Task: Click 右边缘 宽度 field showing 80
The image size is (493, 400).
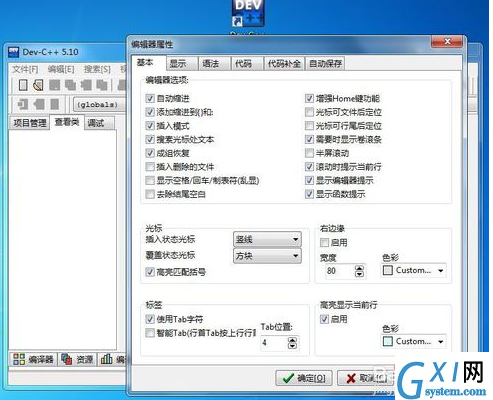Action: 340,271
